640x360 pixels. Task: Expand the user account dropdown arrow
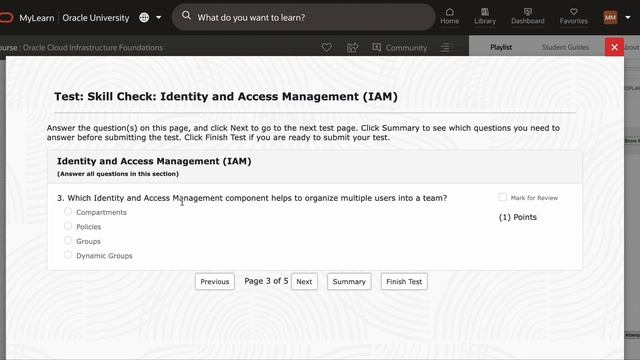[628, 18]
